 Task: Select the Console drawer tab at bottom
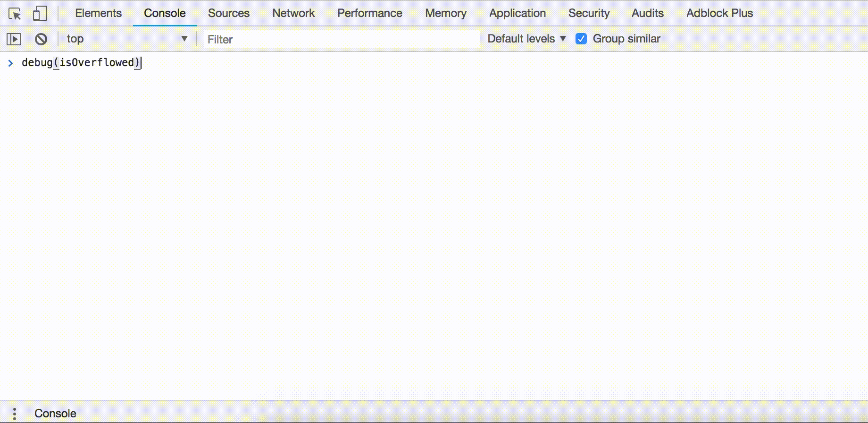coord(55,414)
